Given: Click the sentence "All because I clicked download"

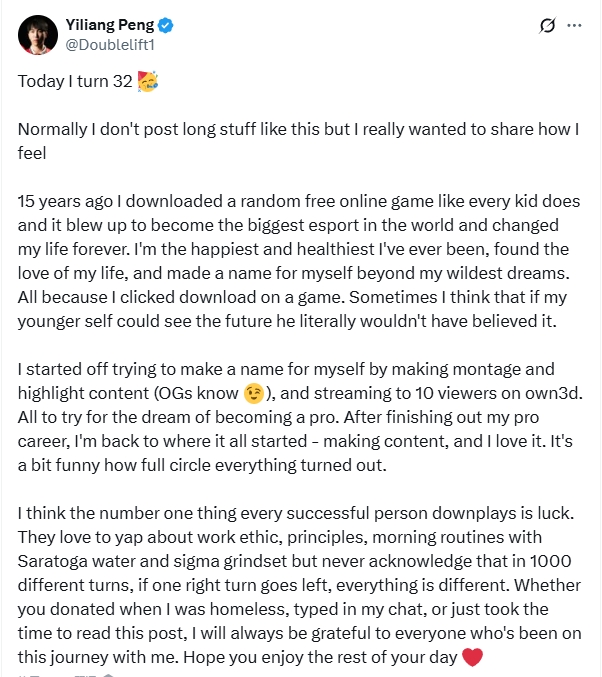Looking at the screenshot, I should [181, 297].
